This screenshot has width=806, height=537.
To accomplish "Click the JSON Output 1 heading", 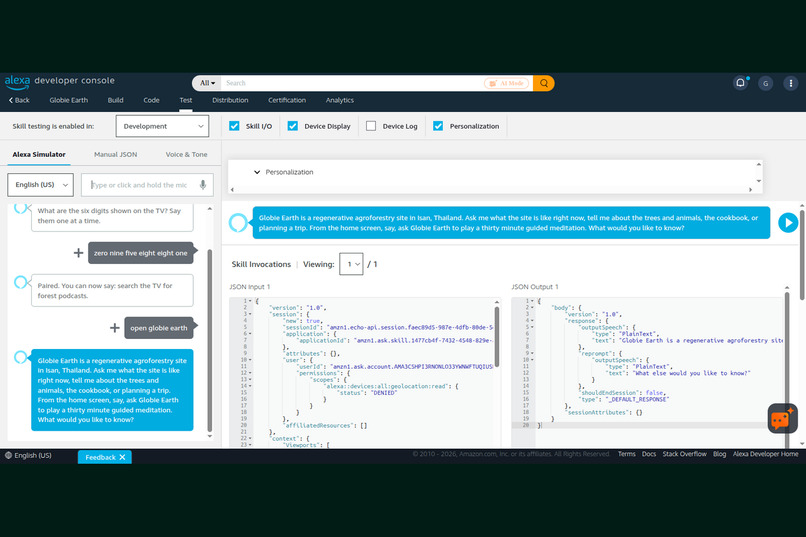I will tap(535, 287).
